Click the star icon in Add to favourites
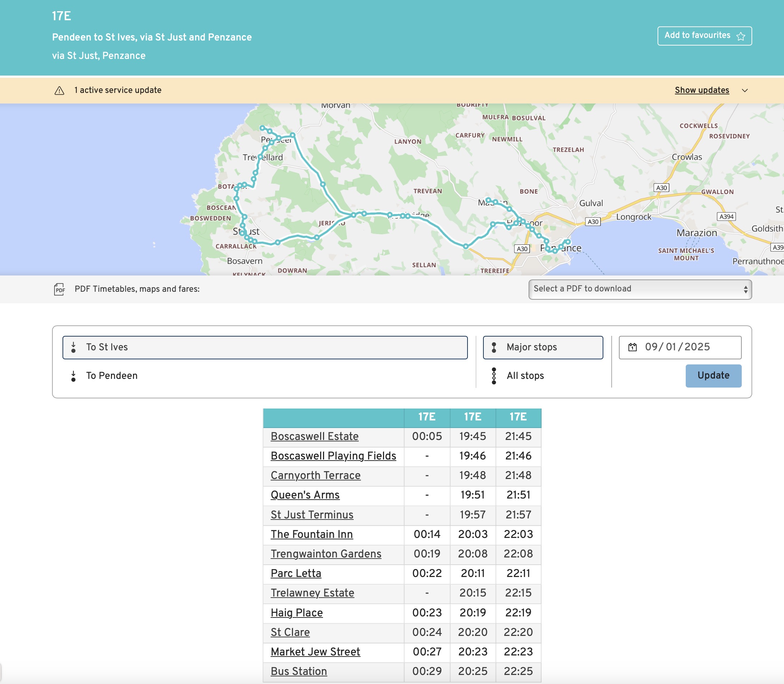The width and height of the screenshot is (784, 684). (741, 36)
